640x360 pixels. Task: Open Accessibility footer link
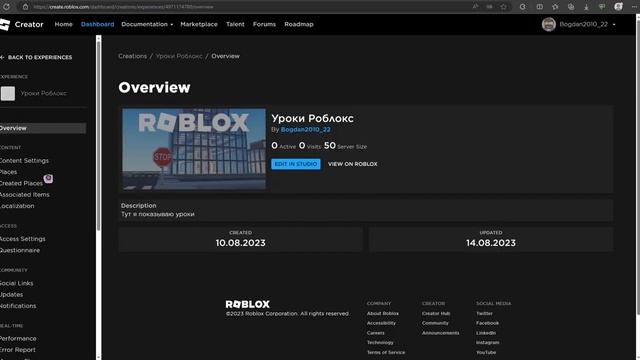pyautogui.click(x=381, y=323)
